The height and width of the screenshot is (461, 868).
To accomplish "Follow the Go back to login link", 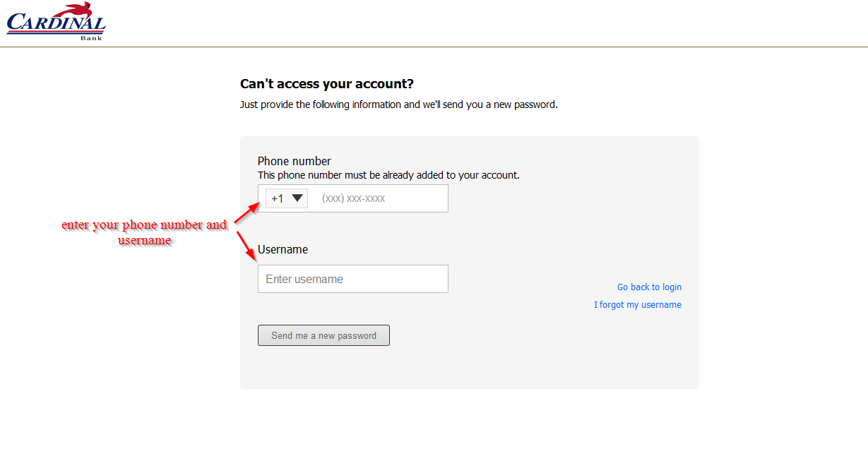I will [649, 287].
